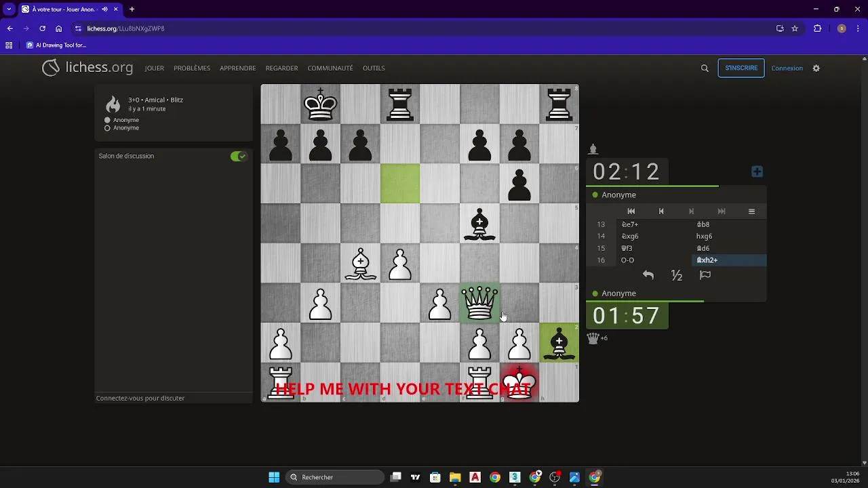Select the white pawn on d4
The image size is (868, 488).
400,264
